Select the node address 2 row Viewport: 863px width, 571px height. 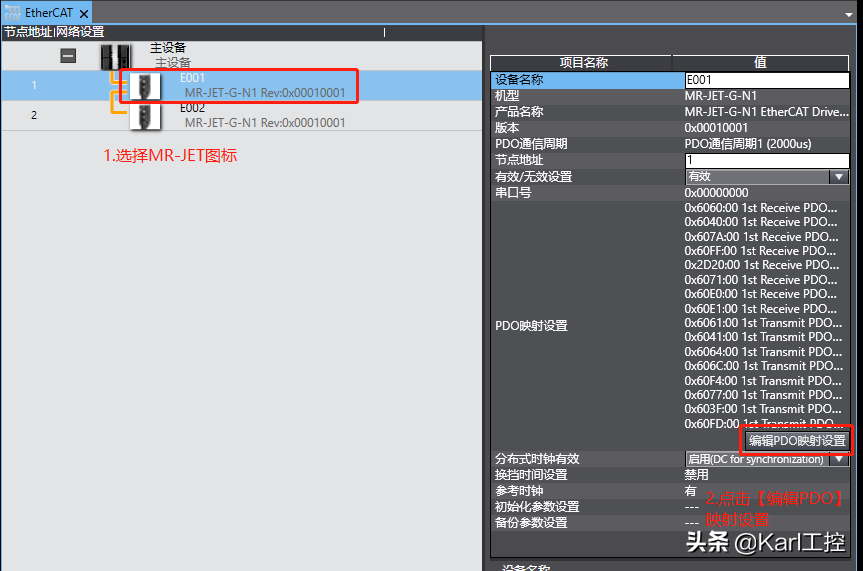point(34,115)
